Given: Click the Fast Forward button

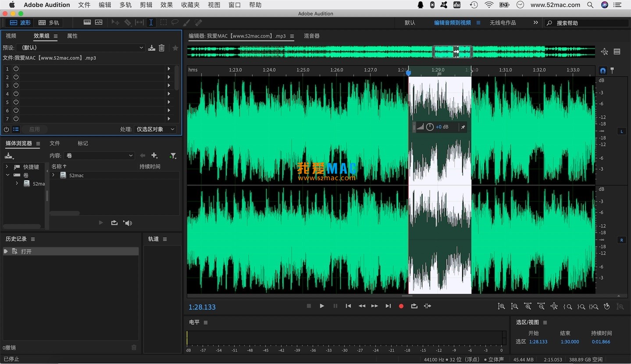Looking at the screenshot, I should point(374,306).
